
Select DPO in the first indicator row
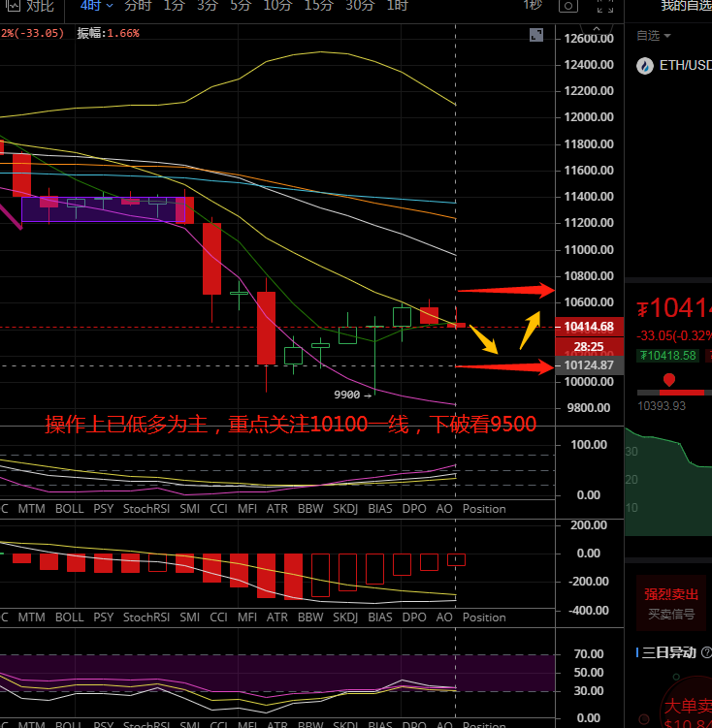tap(414, 509)
